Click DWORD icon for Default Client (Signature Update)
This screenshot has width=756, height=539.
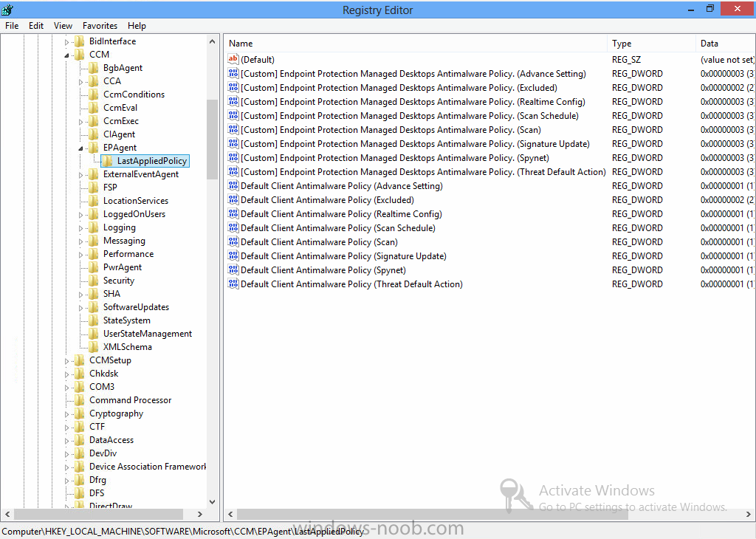(233, 255)
